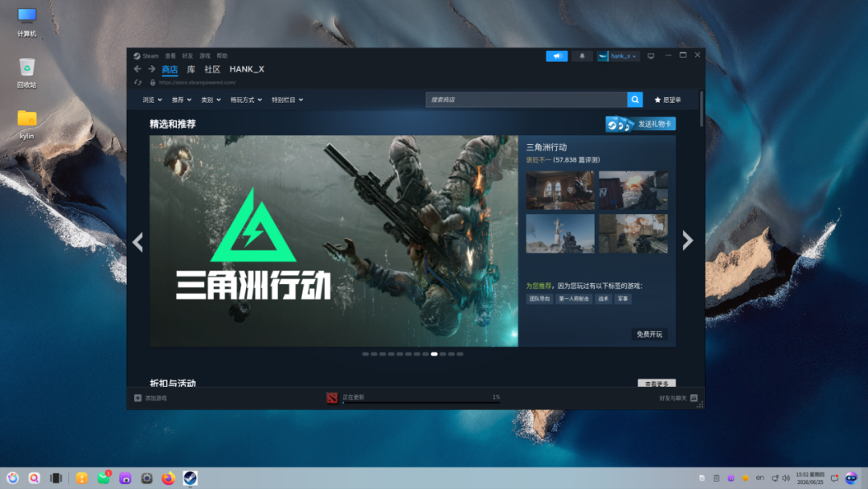This screenshot has height=489, width=868.
Task: Click the 搜索商店 search field
Action: pyautogui.click(x=526, y=100)
